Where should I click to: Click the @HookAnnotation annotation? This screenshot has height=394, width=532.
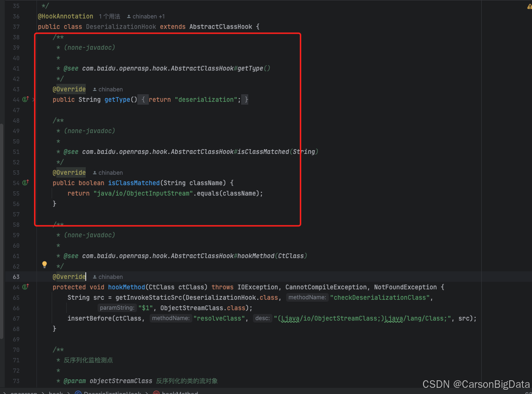coord(65,16)
